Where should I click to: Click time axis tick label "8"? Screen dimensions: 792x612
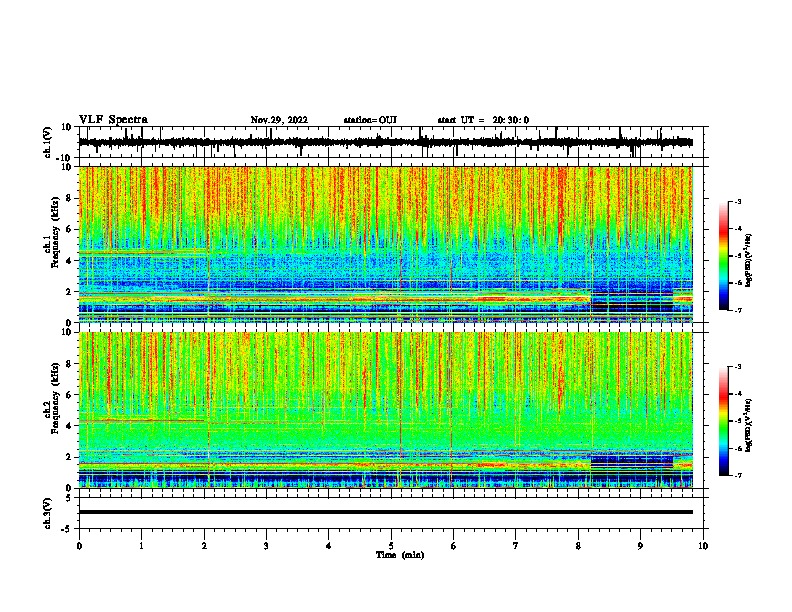(x=578, y=546)
